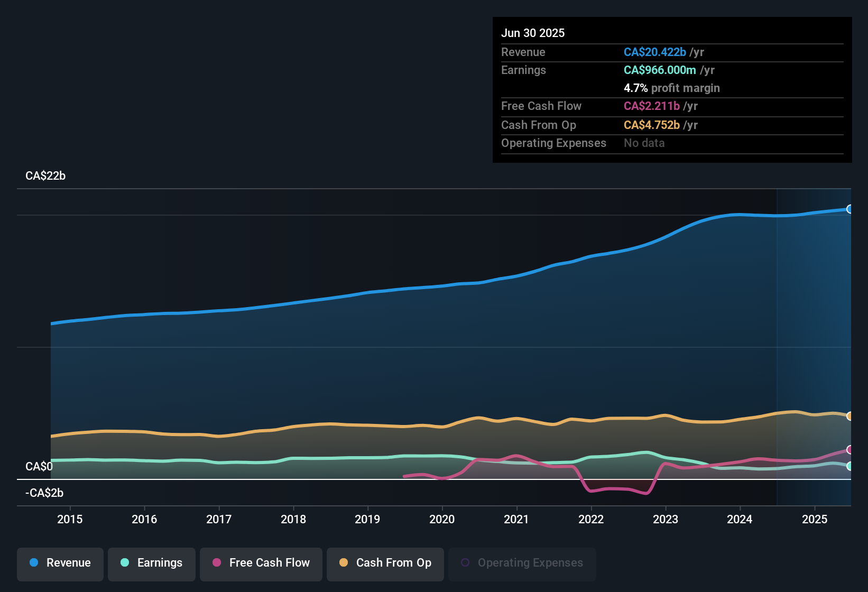Select the 2025 year tick label
Viewport: 868px width, 592px height.
pyautogui.click(x=815, y=519)
